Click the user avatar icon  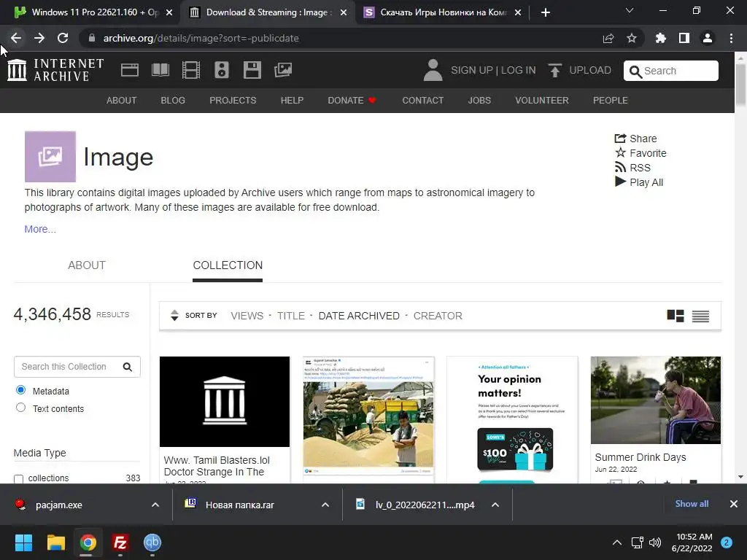tap(433, 70)
